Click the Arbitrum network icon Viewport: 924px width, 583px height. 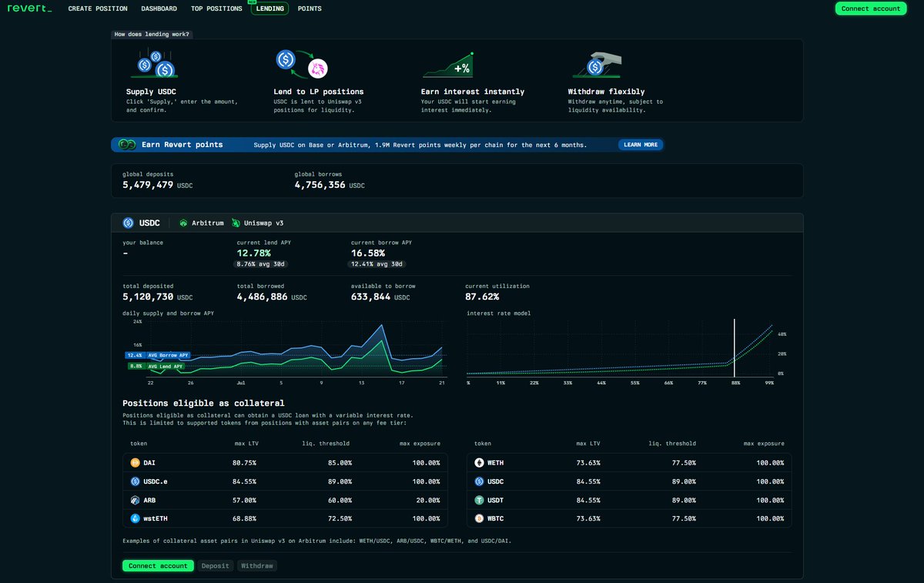183,223
